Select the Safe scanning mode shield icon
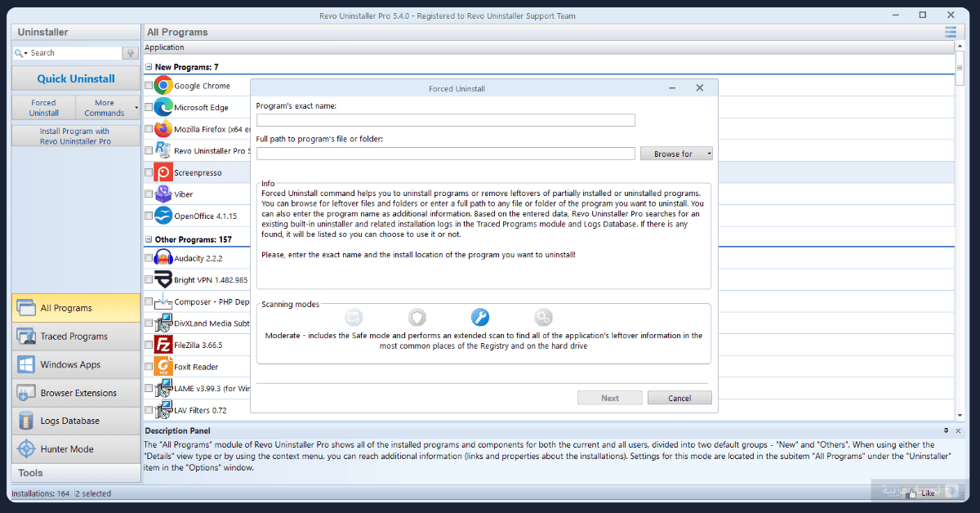This screenshot has width=980, height=513. point(417,317)
